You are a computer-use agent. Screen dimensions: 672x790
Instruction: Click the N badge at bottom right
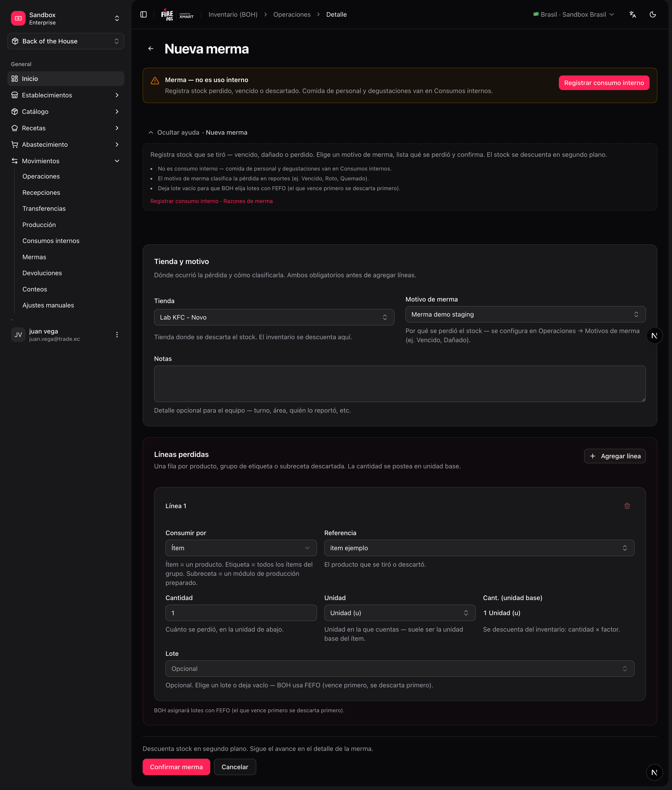click(654, 772)
